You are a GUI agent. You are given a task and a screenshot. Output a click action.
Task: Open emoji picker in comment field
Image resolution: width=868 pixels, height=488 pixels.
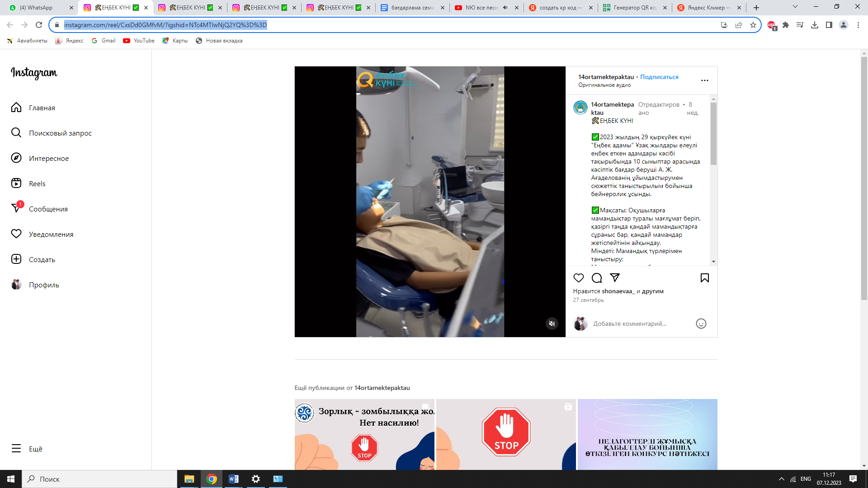pyautogui.click(x=701, y=324)
